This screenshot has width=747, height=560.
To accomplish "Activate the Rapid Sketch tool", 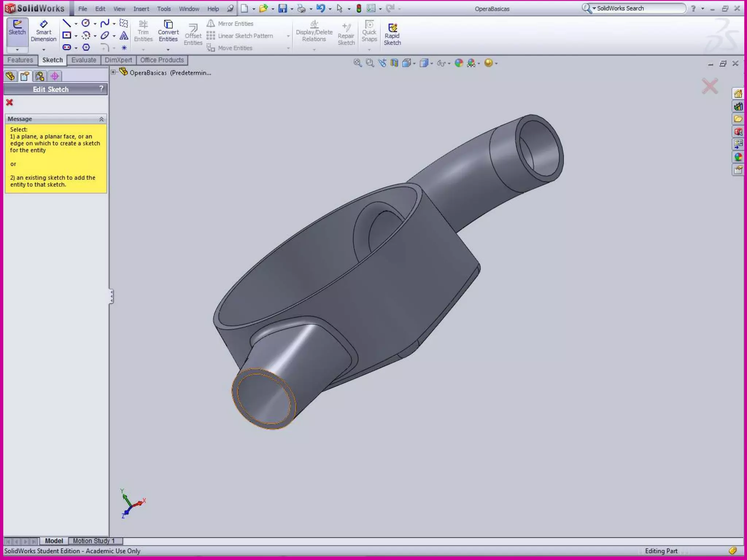I will tap(392, 35).
